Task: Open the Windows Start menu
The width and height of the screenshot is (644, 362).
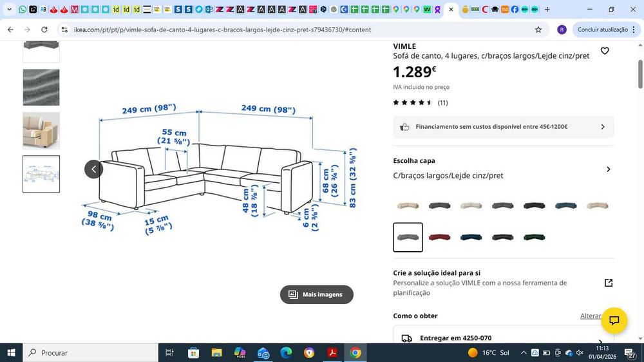Action: pos(11,352)
